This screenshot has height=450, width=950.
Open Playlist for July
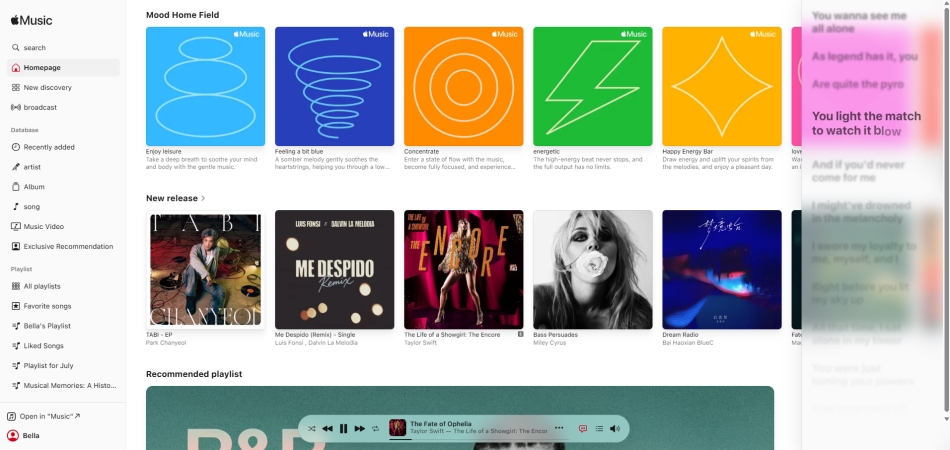63,366
